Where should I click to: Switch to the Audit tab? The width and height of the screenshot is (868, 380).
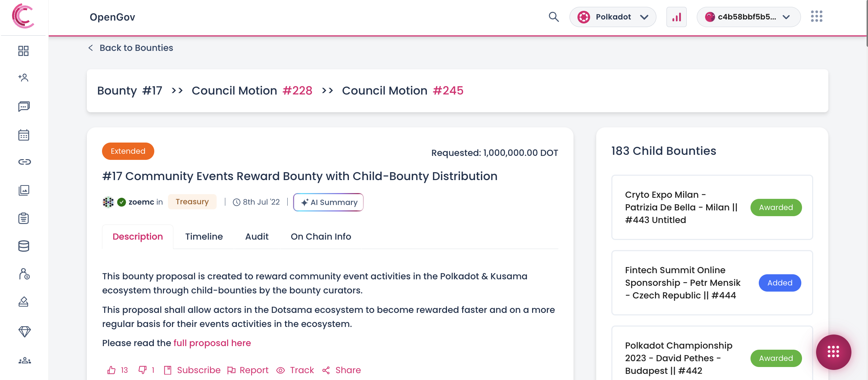click(257, 237)
